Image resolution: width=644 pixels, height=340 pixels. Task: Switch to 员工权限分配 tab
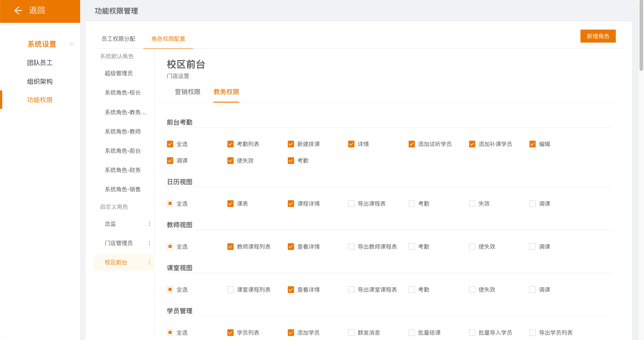point(118,39)
